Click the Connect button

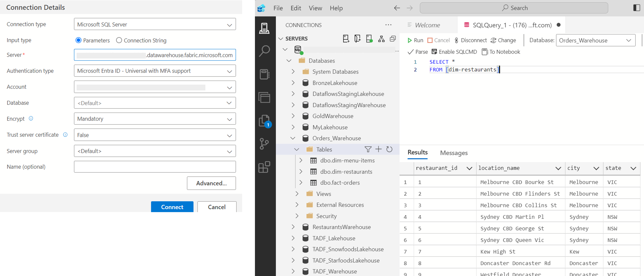(172, 207)
